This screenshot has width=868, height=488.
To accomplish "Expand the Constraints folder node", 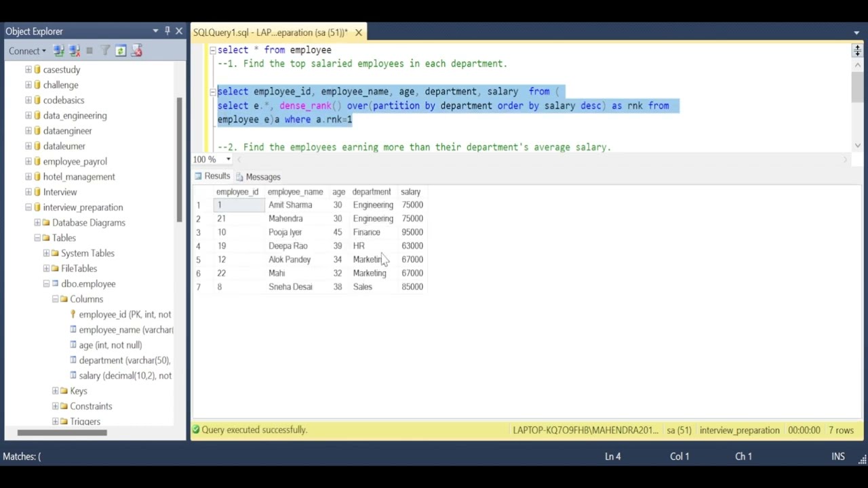I will click(x=55, y=406).
